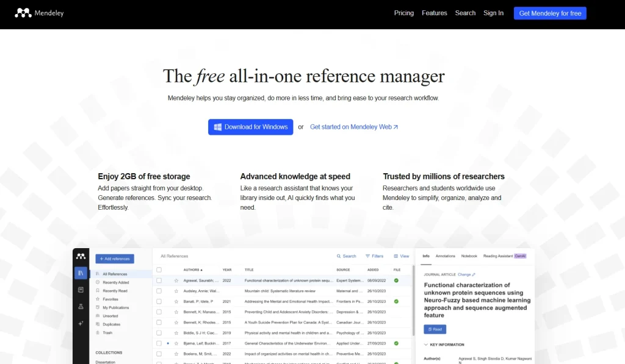
Task: Click Change next to Journal Article
Action: pyautogui.click(x=466, y=274)
